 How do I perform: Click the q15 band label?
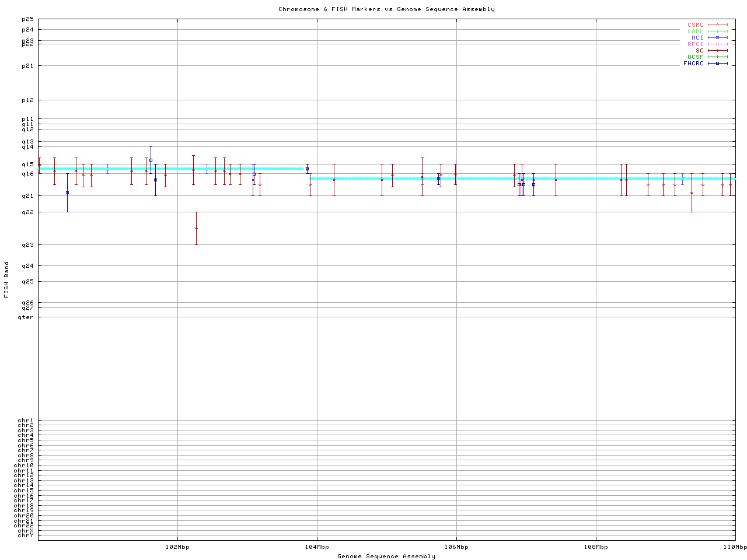coord(28,164)
